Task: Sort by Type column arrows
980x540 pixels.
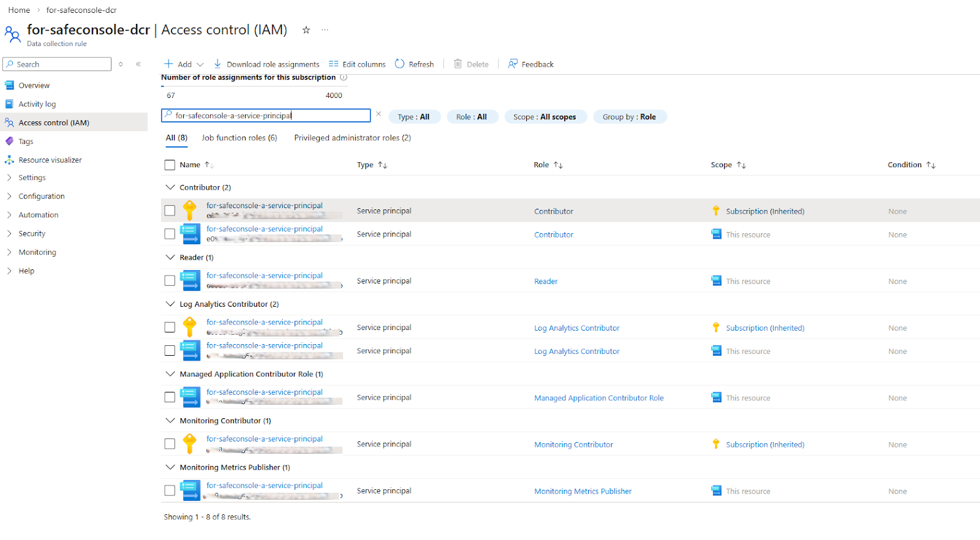Action: click(383, 165)
